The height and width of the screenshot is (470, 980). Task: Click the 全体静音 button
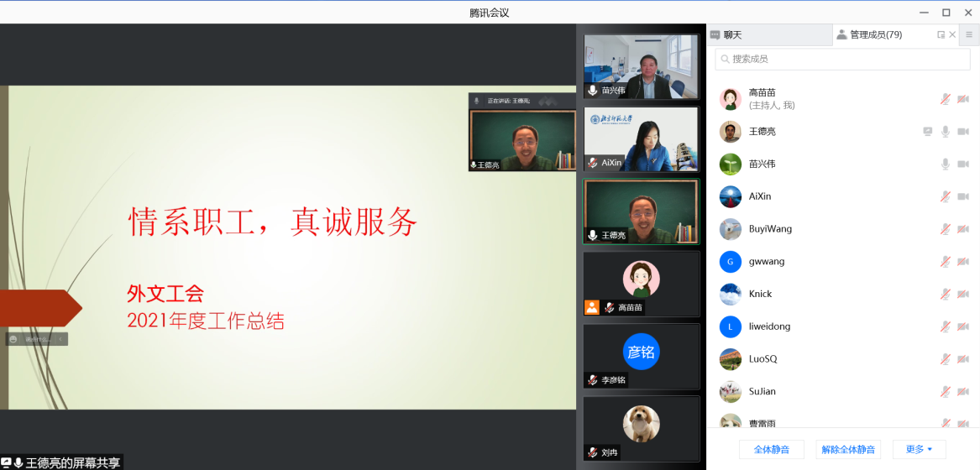point(771,450)
